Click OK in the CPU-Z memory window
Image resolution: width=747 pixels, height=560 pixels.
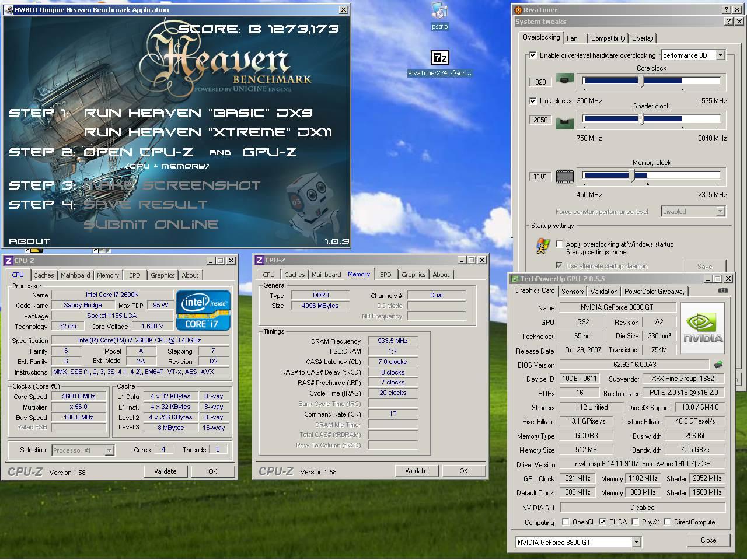tap(463, 471)
